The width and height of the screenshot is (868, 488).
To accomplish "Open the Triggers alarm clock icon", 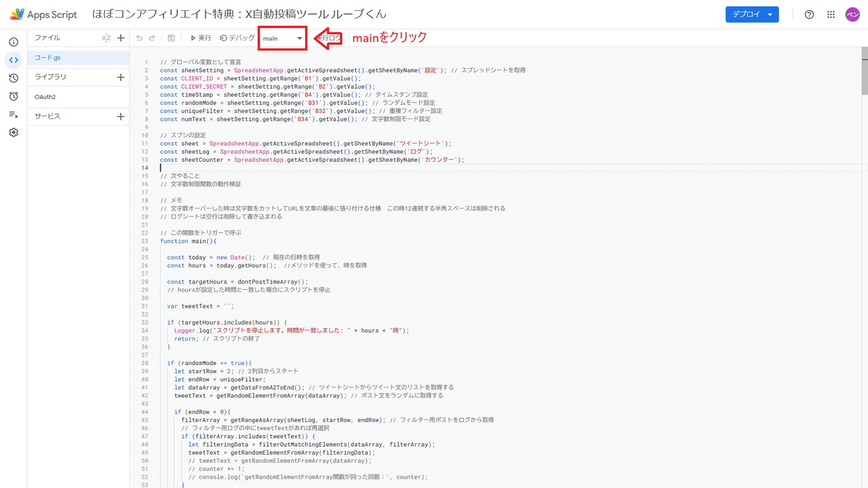I will point(13,96).
